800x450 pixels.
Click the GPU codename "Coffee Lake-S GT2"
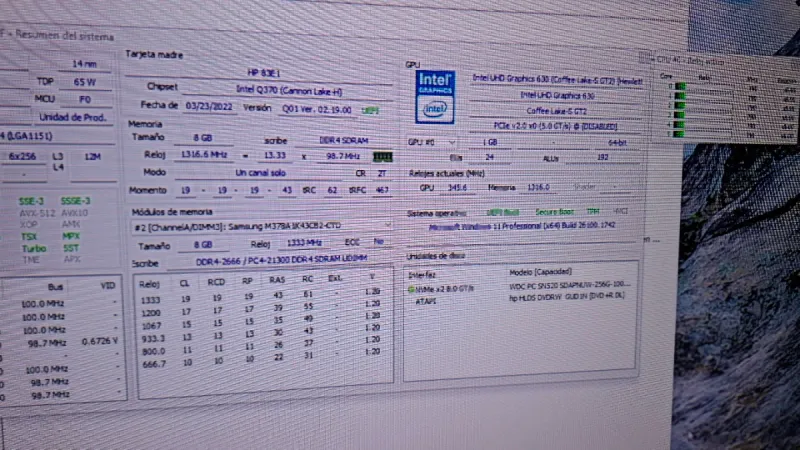tap(557, 111)
